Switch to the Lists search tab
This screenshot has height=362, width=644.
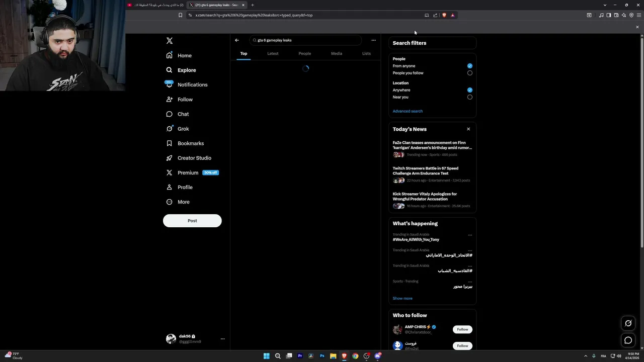click(366, 53)
